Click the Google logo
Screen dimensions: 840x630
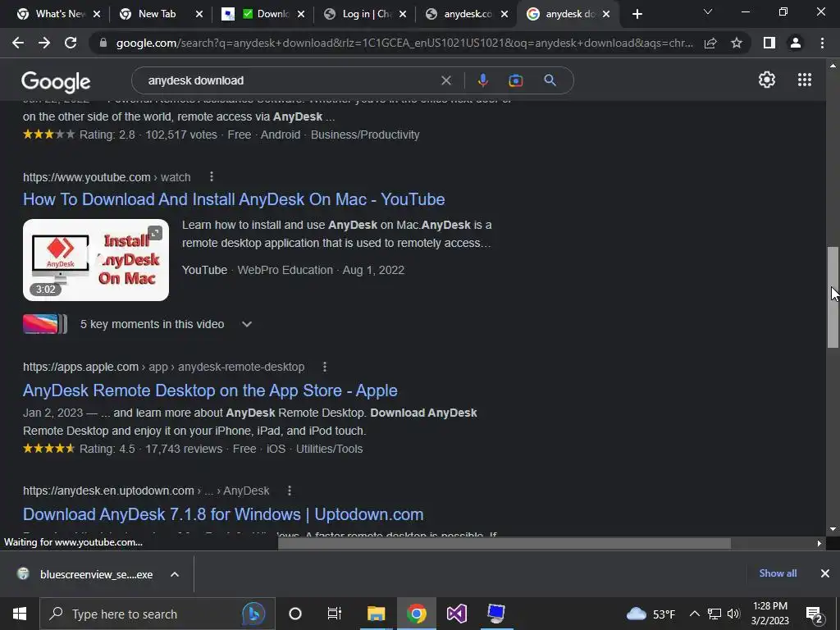point(56,82)
